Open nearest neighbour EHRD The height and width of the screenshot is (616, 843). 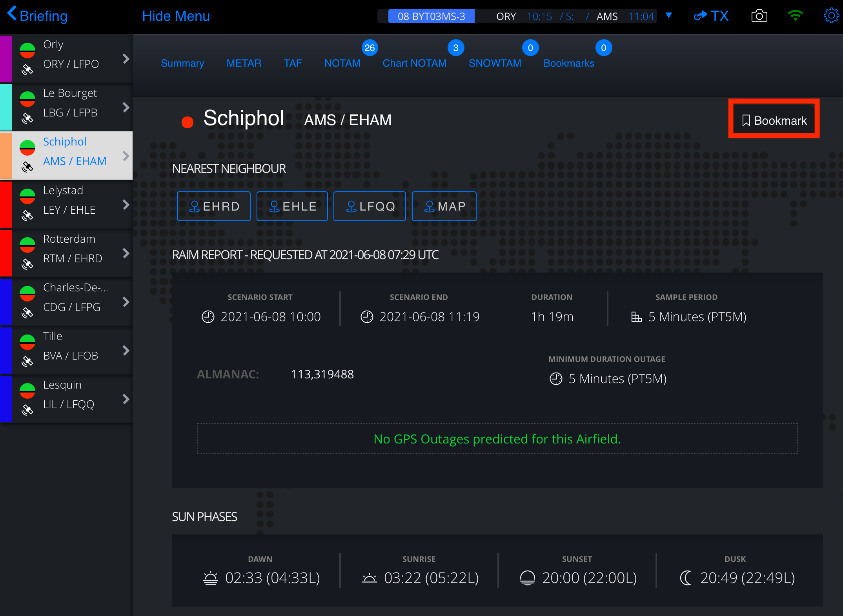(214, 206)
